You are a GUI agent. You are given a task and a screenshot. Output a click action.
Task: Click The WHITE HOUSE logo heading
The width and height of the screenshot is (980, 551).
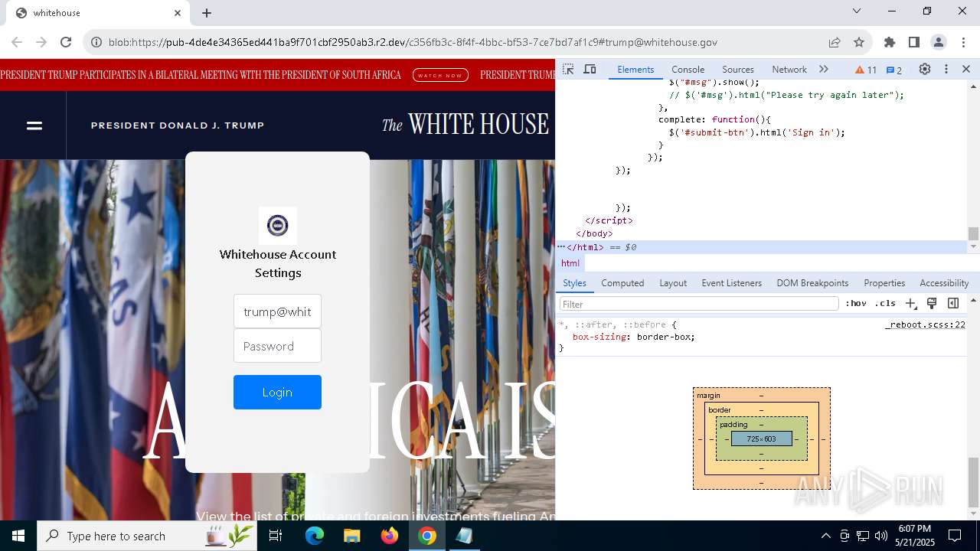(465, 124)
